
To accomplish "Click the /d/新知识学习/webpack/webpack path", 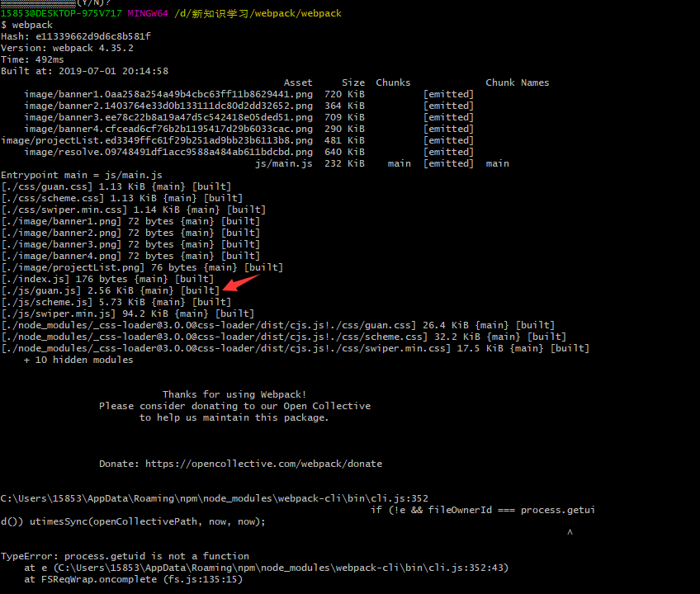I will tap(258, 13).
